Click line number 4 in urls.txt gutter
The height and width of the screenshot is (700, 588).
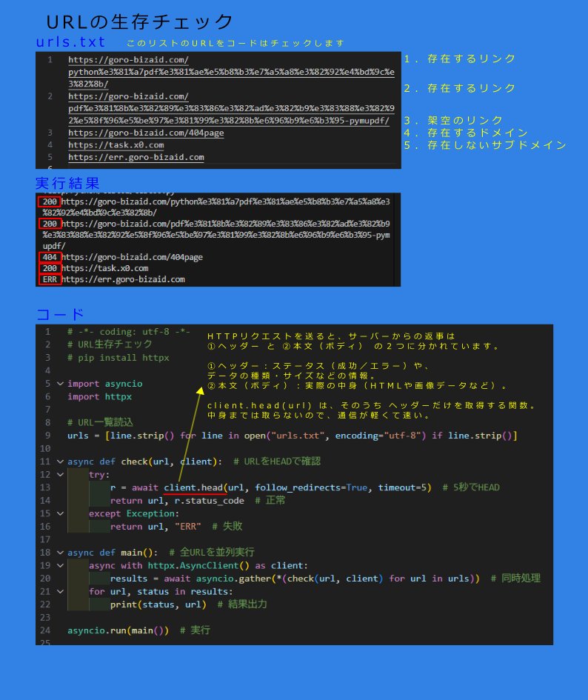[x=50, y=144]
